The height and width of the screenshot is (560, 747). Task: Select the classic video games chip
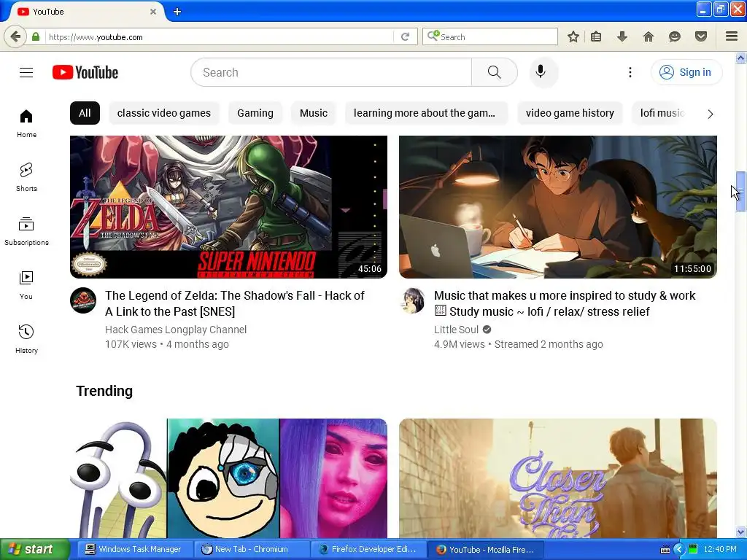pyautogui.click(x=164, y=113)
